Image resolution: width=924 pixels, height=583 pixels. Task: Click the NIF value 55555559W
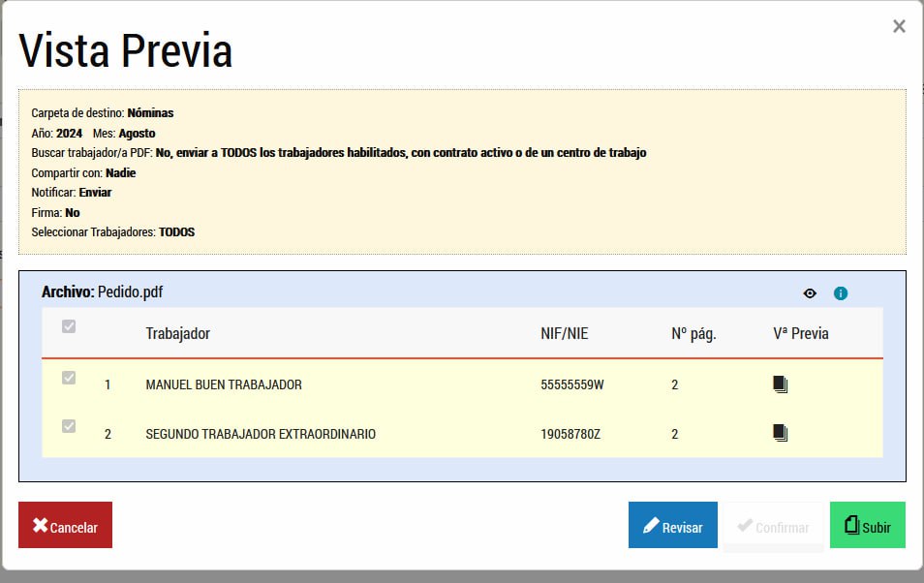point(572,384)
